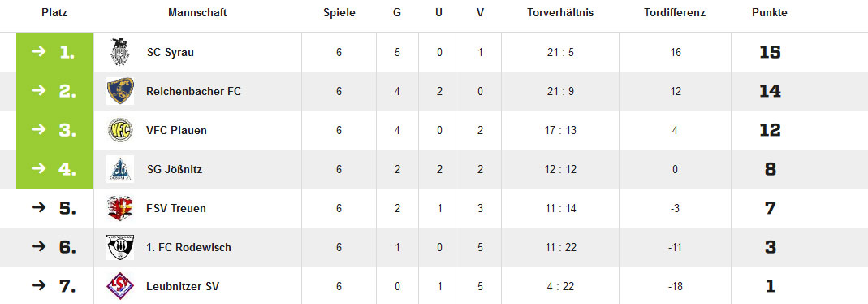Image resolution: width=868 pixels, height=304 pixels.
Task: Click the SC Syrau club crest
Action: coord(119,52)
